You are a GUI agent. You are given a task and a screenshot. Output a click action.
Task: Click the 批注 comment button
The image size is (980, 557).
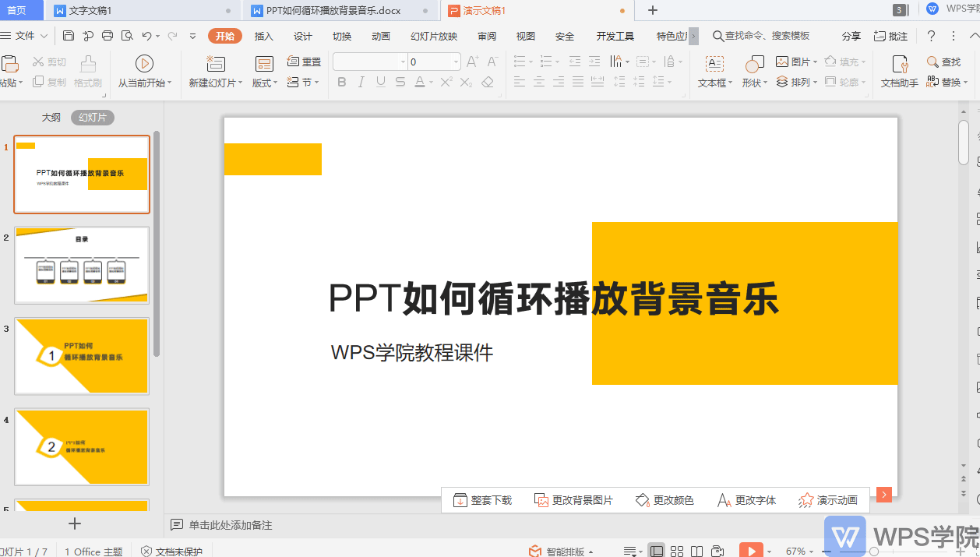[x=890, y=36]
